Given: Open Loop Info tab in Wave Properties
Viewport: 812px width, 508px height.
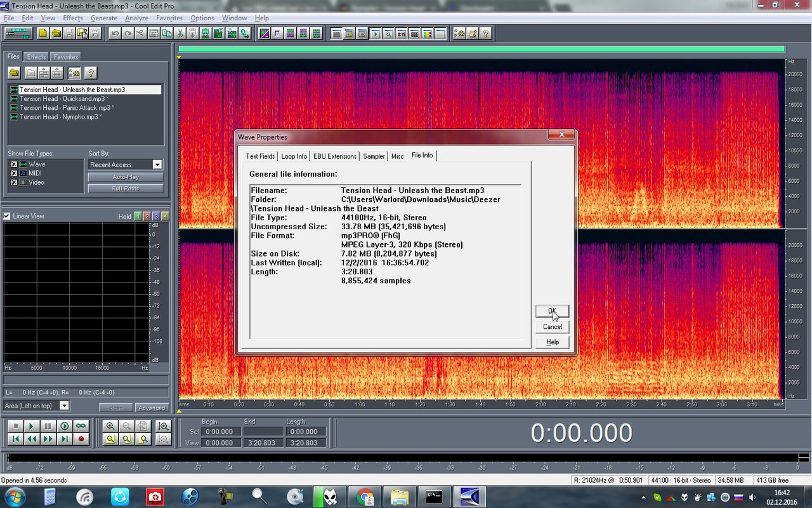Looking at the screenshot, I should coord(294,156).
